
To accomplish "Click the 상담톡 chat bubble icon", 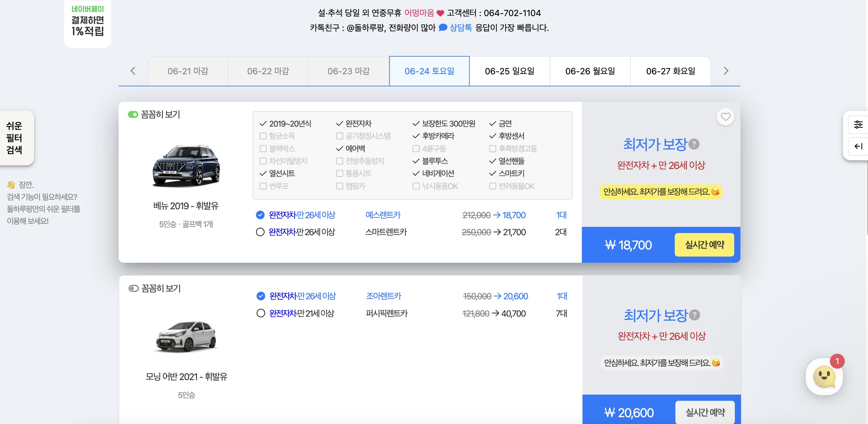I will tap(443, 28).
